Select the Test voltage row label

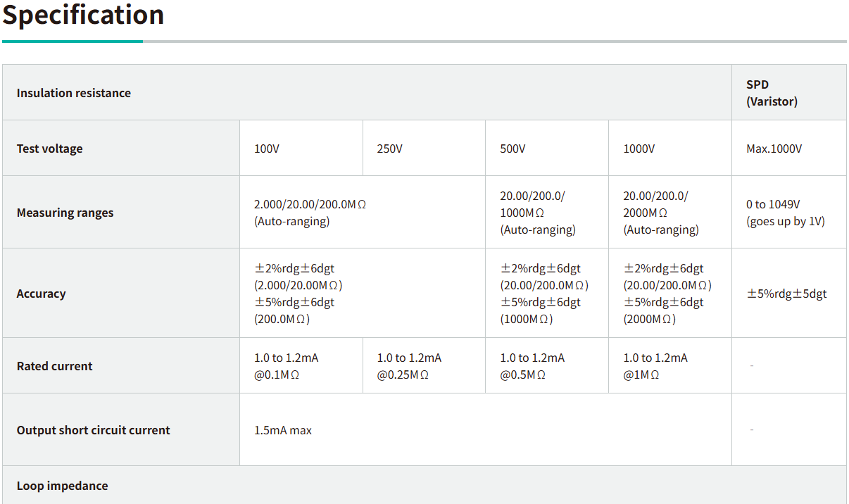[x=49, y=149]
